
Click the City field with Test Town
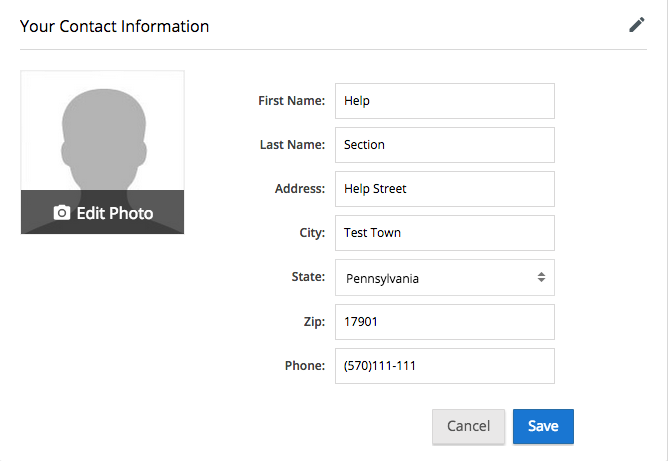[x=444, y=233]
